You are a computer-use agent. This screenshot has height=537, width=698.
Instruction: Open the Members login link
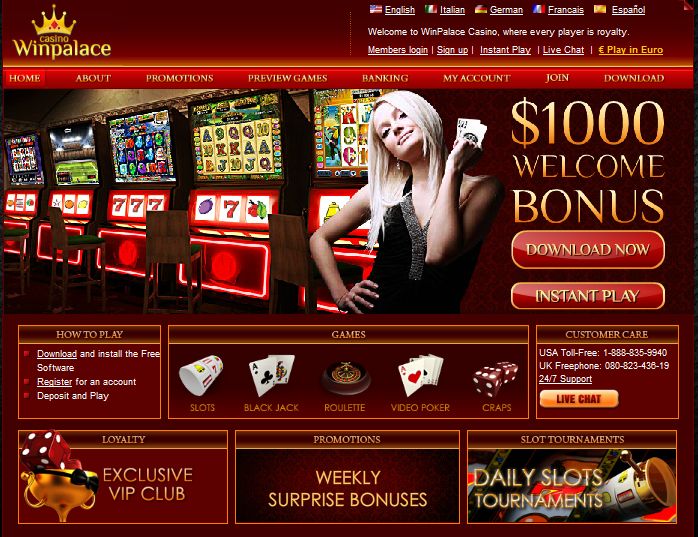click(x=398, y=50)
